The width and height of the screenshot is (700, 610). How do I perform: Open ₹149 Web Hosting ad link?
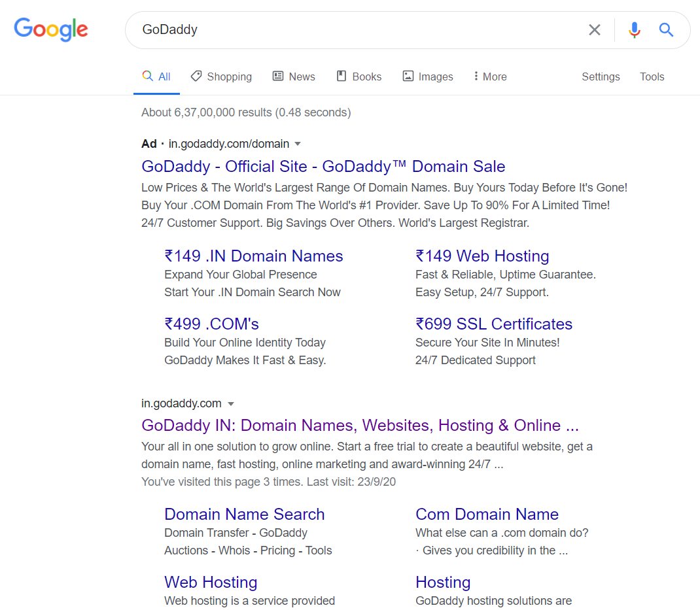coord(482,256)
